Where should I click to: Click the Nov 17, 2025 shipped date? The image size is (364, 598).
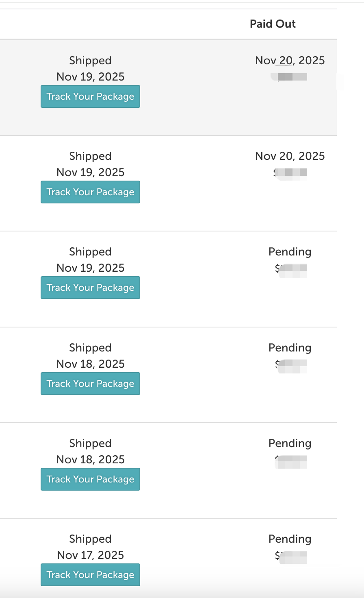coord(90,555)
